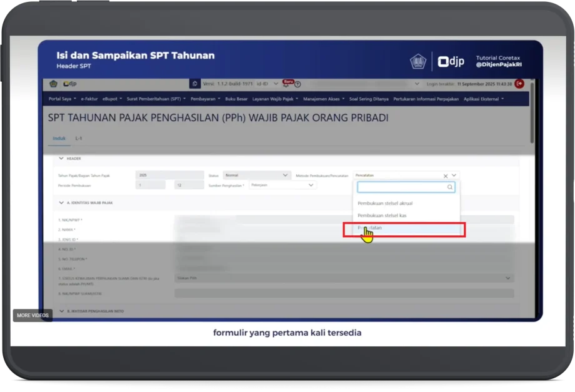Image resolution: width=575 pixels, height=392 pixels.
Task: Open the Sumber Penghasilan dropdown
Action: (x=282, y=185)
